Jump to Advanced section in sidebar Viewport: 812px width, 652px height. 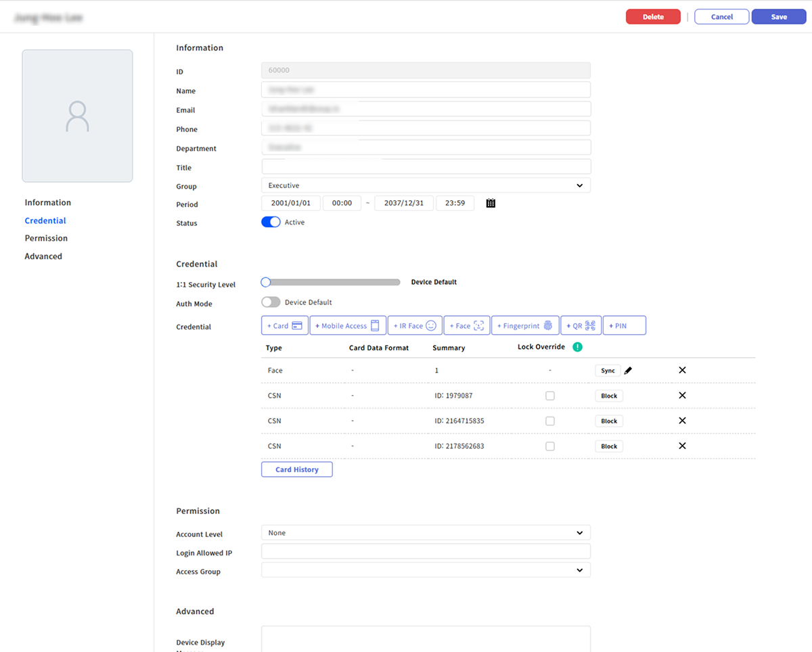43,256
